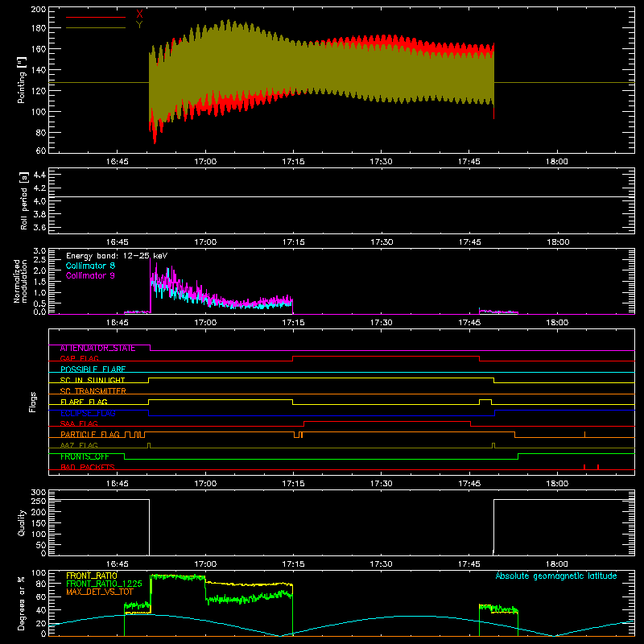The image size is (644, 644).
Task: Click the SC_IN_SUNLIGHT label
Action: point(93,380)
